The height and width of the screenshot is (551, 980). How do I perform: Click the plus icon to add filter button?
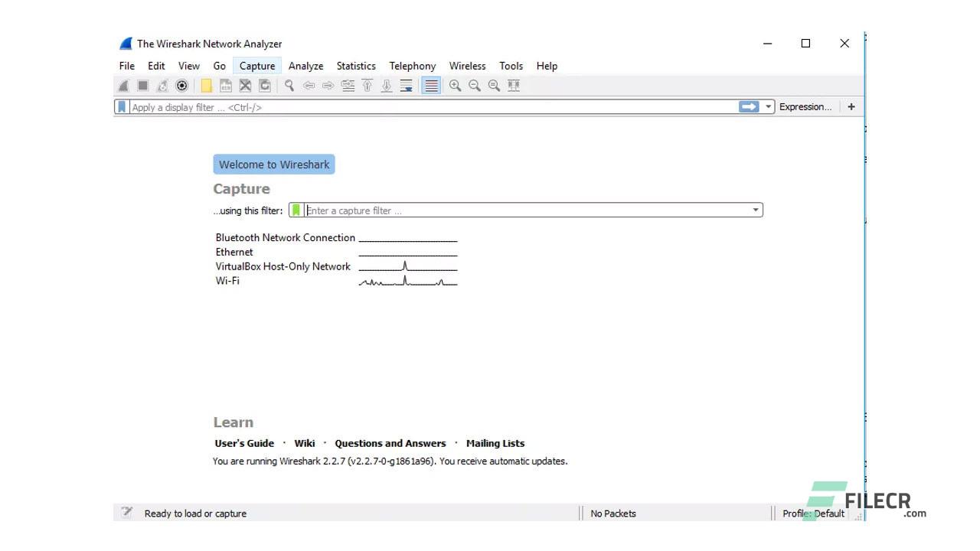(851, 107)
